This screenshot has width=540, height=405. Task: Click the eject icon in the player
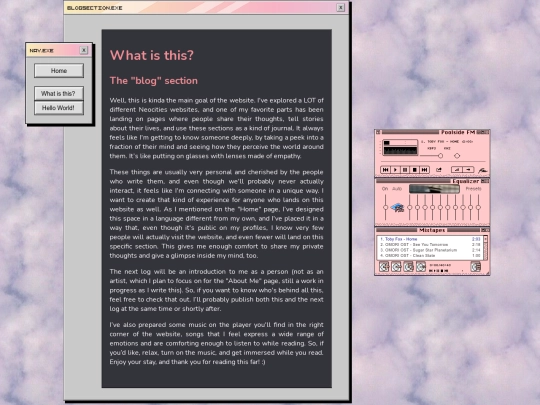point(439,169)
